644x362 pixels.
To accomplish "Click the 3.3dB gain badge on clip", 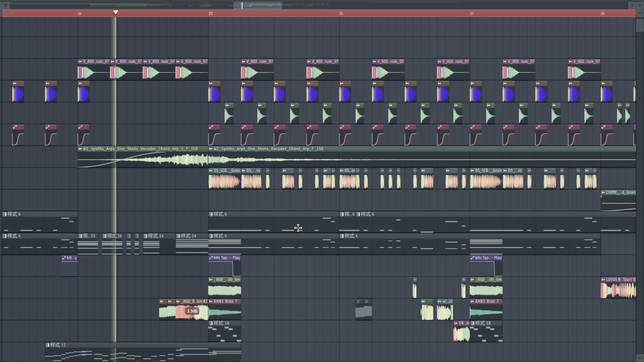I will (192, 311).
